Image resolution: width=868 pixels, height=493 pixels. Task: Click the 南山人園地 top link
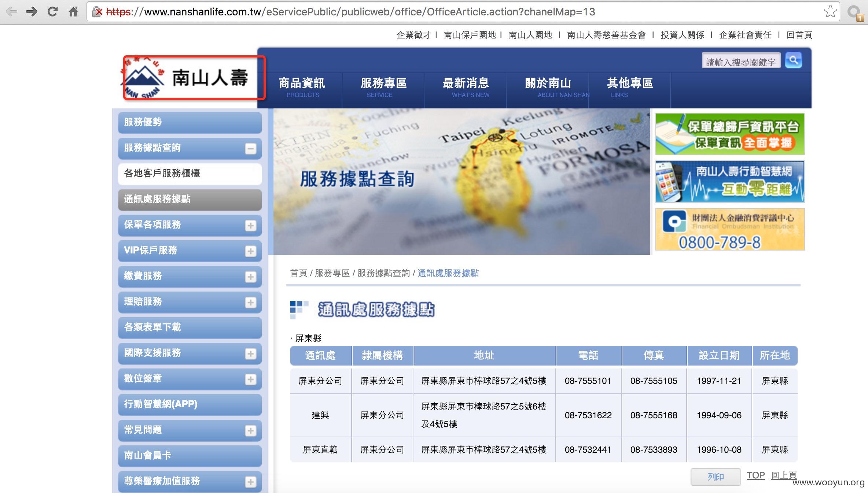[x=530, y=35]
